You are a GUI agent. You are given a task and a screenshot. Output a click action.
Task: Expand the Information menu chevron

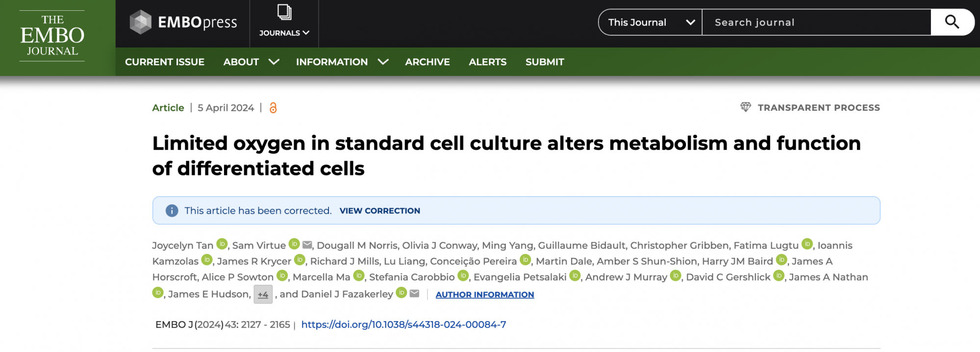(x=383, y=62)
